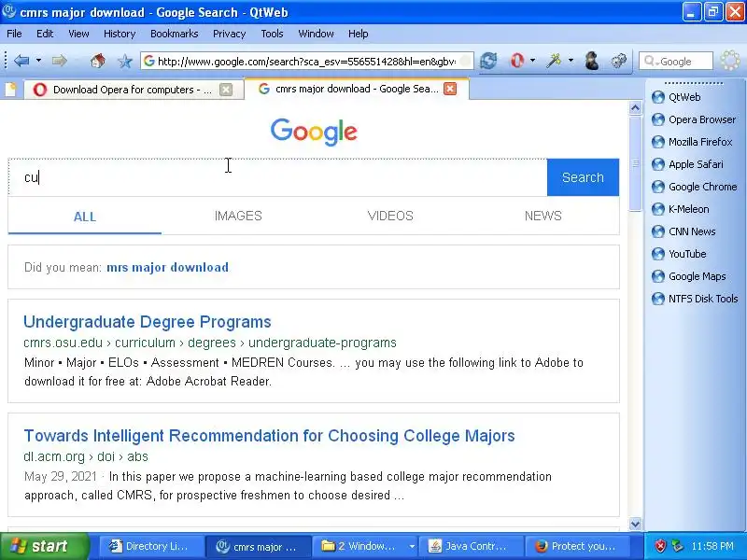
Task: Click the vertical scrollbar thumb
Action: click(635, 163)
